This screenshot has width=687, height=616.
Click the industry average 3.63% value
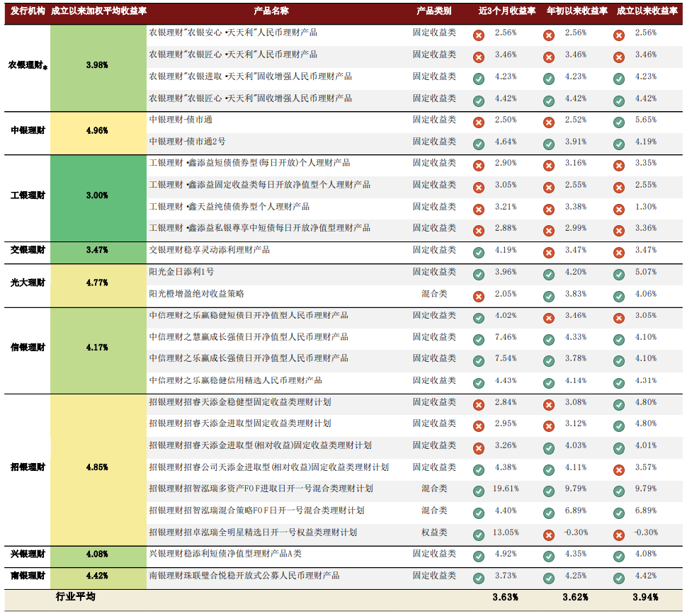pyautogui.click(x=505, y=597)
